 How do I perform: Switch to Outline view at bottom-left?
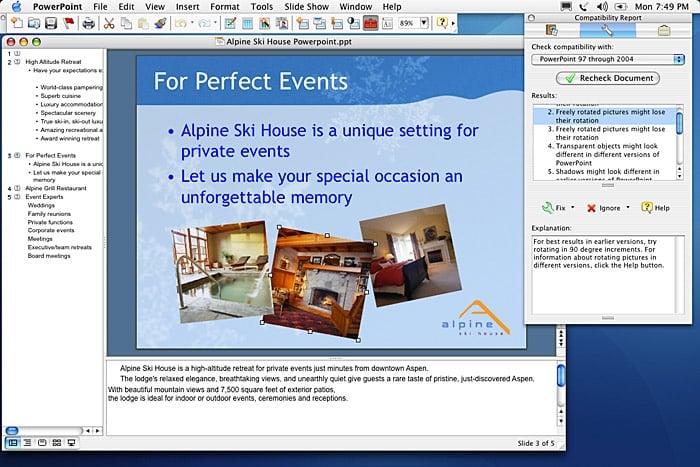27,442
